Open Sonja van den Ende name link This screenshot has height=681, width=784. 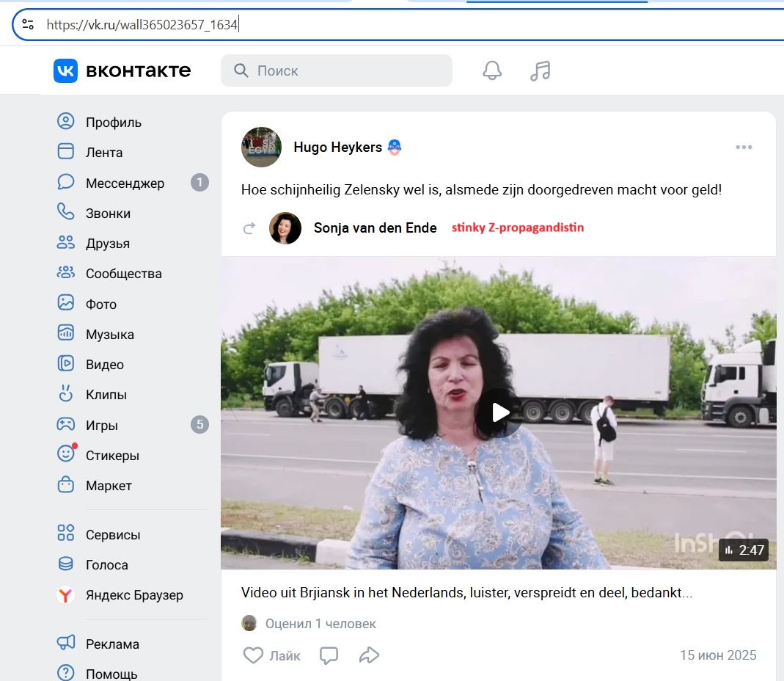click(375, 228)
